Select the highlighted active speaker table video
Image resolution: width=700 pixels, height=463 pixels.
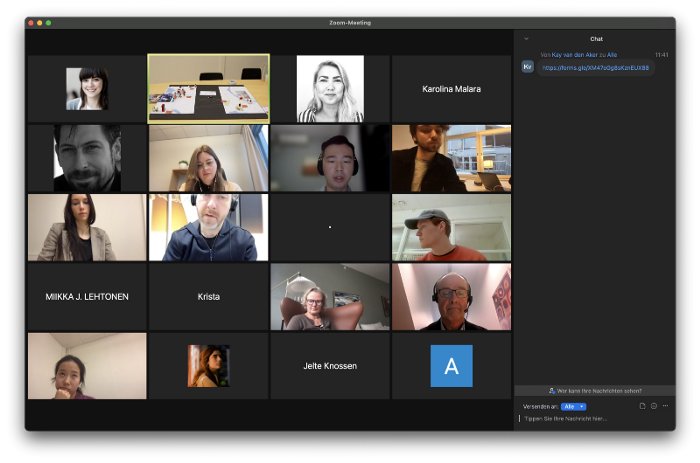click(208, 89)
